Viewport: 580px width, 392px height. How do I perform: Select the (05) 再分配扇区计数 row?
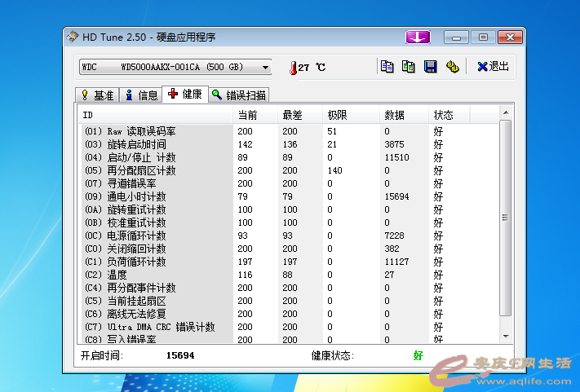click(155, 170)
